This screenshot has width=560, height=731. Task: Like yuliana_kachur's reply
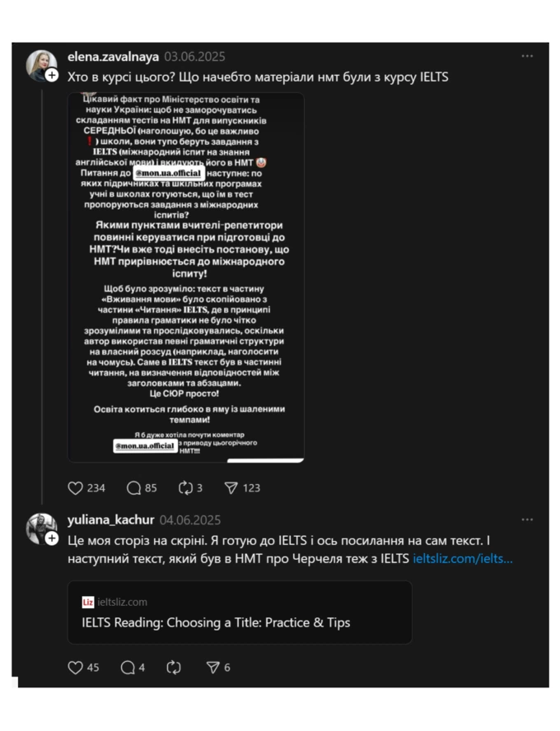point(76,668)
